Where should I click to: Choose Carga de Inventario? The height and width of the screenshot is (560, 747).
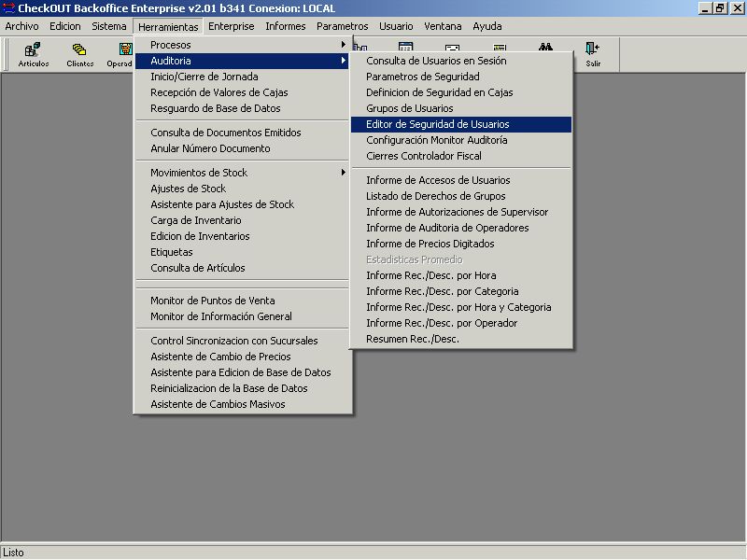[242, 220]
